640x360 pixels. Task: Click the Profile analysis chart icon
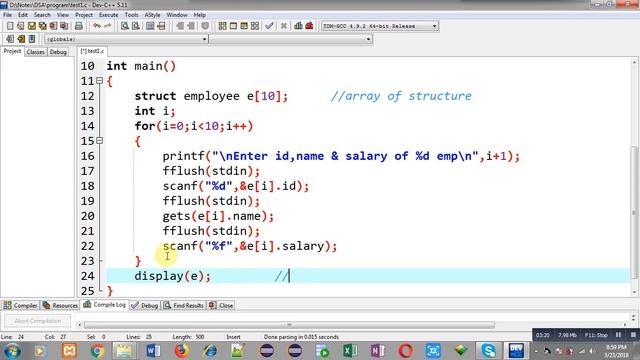point(298,26)
